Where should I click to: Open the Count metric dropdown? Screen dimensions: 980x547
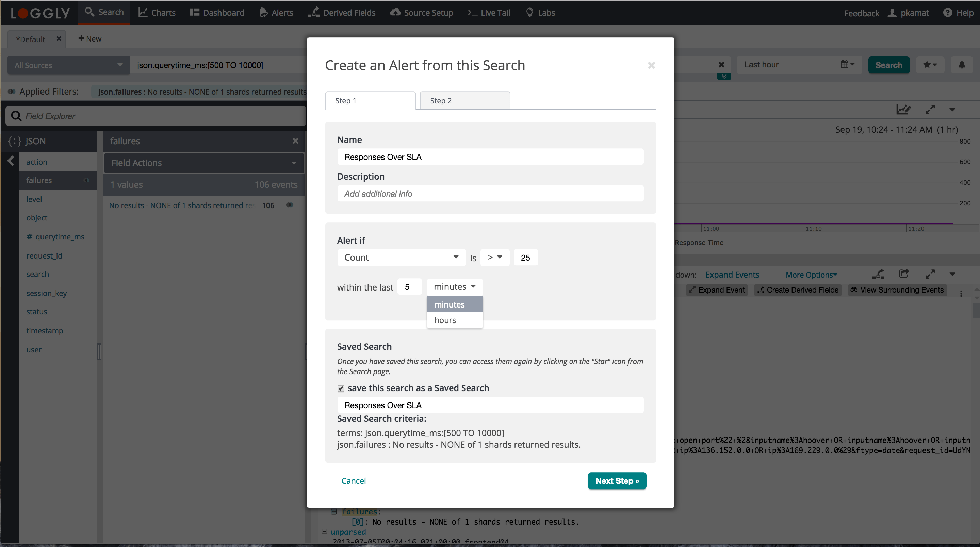tap(401, 258)
